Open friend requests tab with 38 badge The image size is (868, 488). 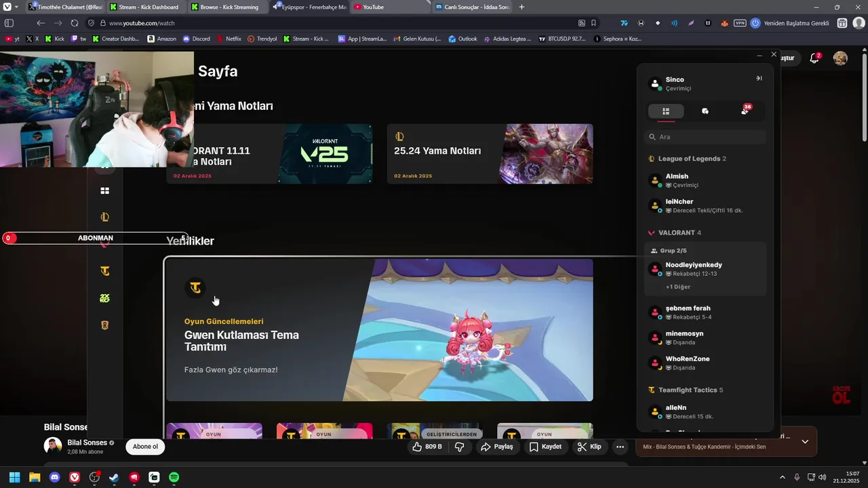[745, 110]
